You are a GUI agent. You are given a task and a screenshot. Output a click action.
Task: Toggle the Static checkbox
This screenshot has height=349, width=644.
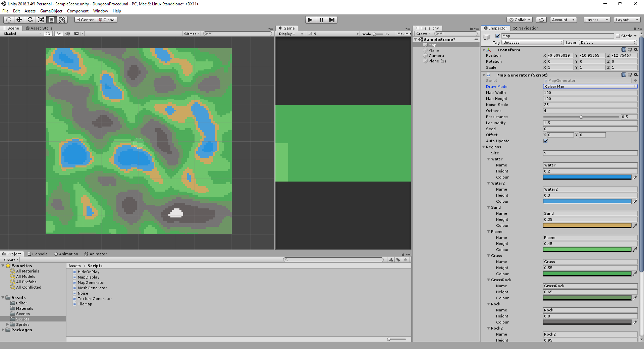click(x=618, y=36)
